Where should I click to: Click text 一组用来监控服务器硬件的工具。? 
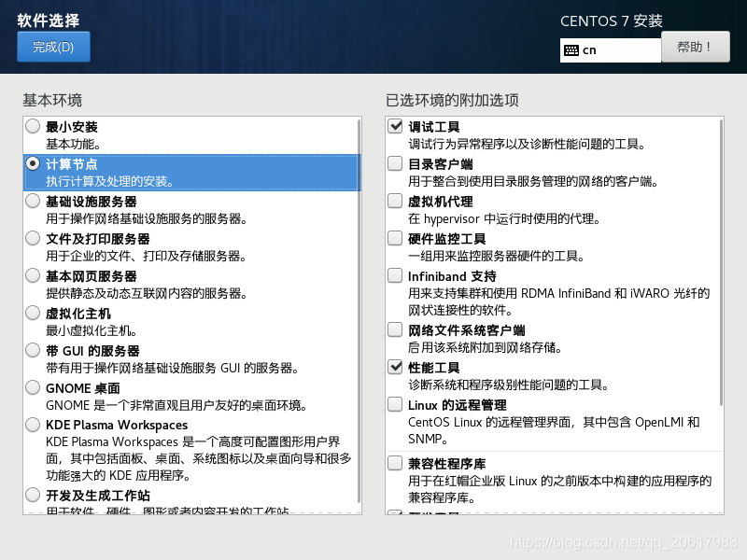[497, 256]
